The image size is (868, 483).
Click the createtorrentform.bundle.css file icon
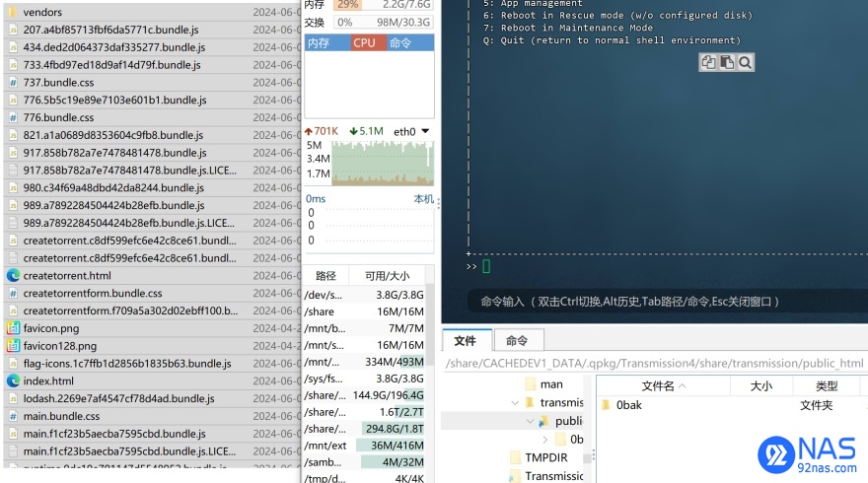click(x=13, y=293)
